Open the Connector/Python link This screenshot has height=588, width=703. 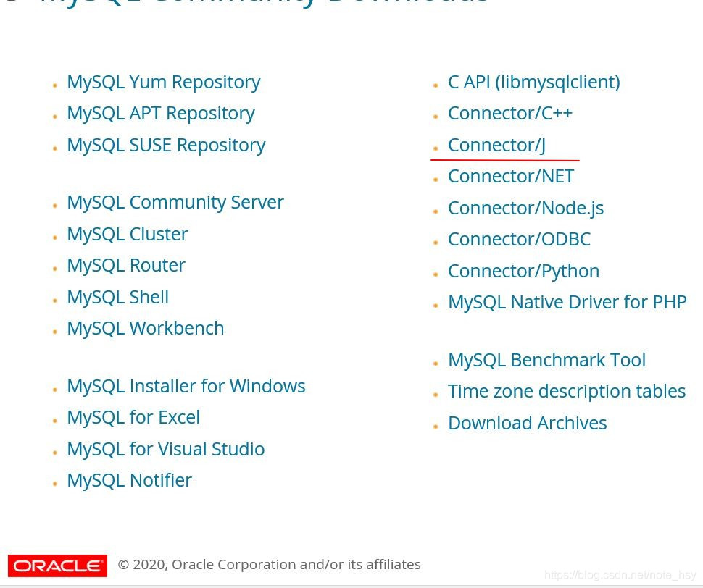pyautogui.click(x=524, y=272)
